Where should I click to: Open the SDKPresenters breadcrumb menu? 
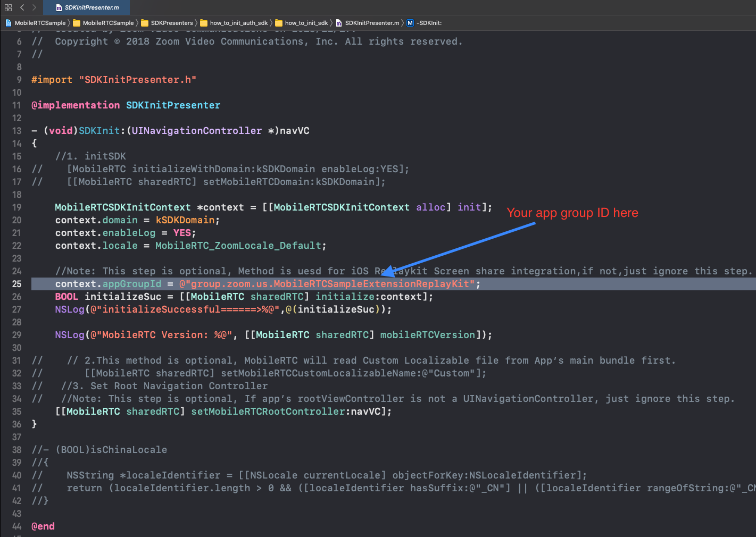(x=172, y=23)
